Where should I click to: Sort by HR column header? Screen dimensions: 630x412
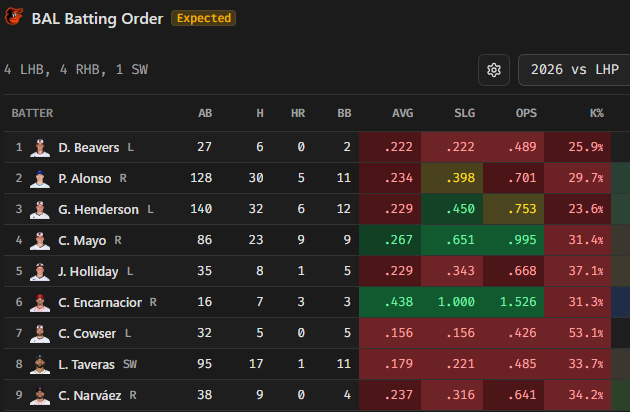point(298,113)
